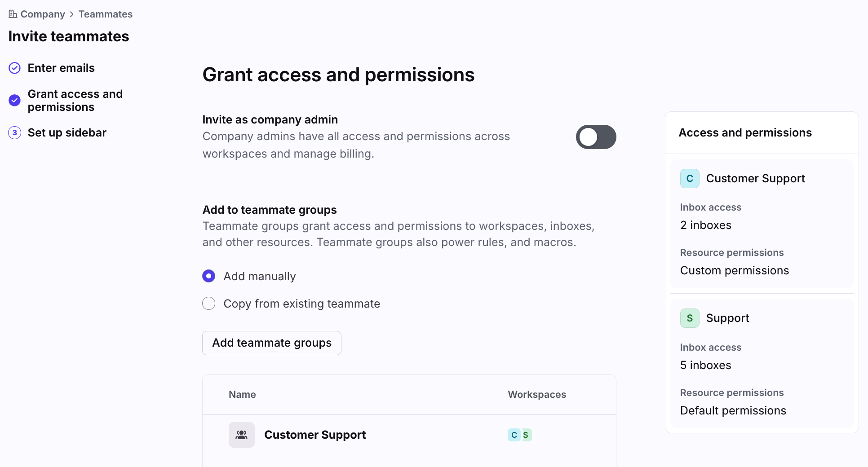The width and height of the screenshot is (868, 467).
Task: Click the green S Support workspace badge
Action: click(690, 318)
